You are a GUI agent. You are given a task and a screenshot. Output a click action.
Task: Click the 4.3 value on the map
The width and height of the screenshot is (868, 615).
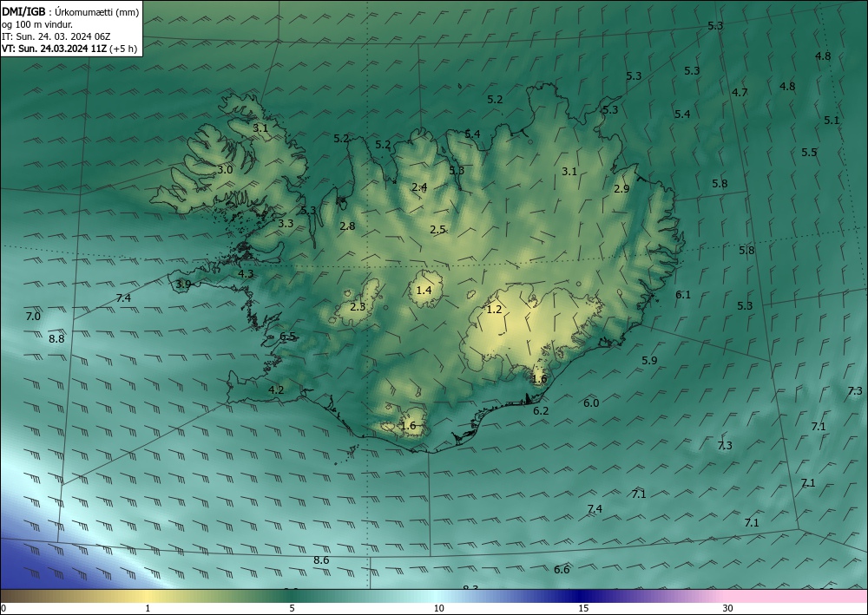[x=246, y=274]
